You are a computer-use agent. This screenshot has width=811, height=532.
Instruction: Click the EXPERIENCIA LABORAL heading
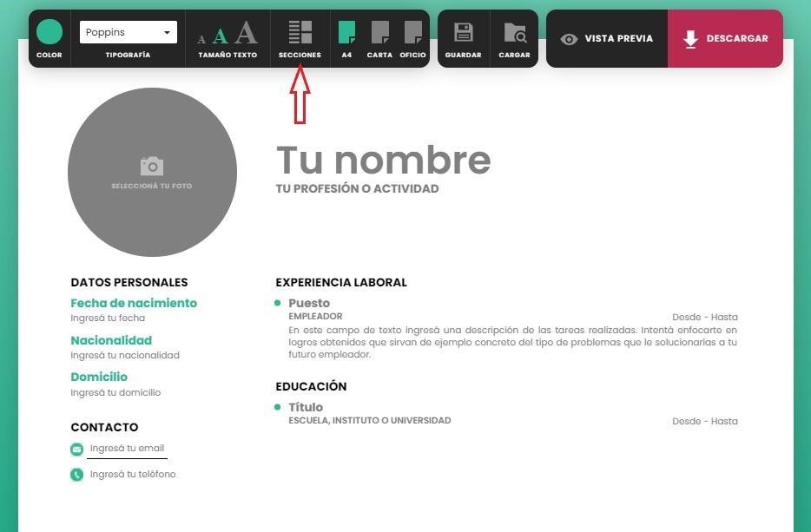coord(341,282)
